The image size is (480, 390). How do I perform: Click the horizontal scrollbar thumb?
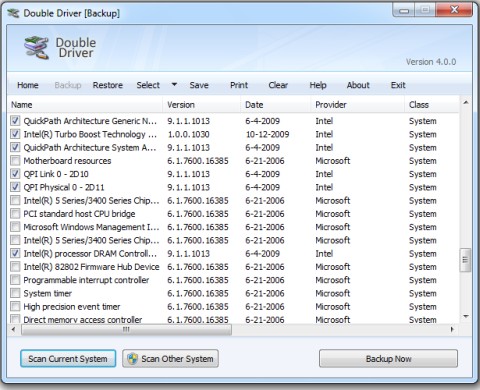[x=126, y=330]
